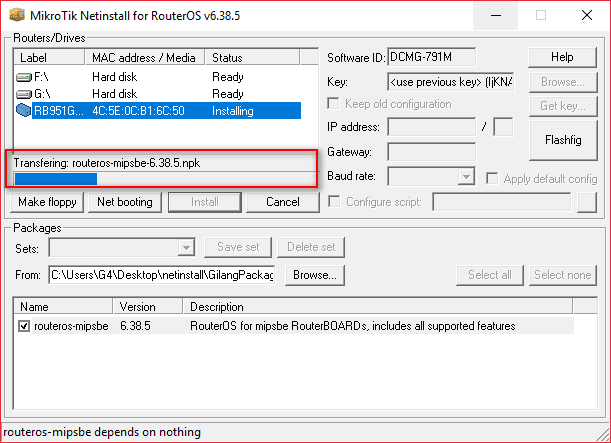
Task: Cancel the installation in progress
Action: click(283, 202)
